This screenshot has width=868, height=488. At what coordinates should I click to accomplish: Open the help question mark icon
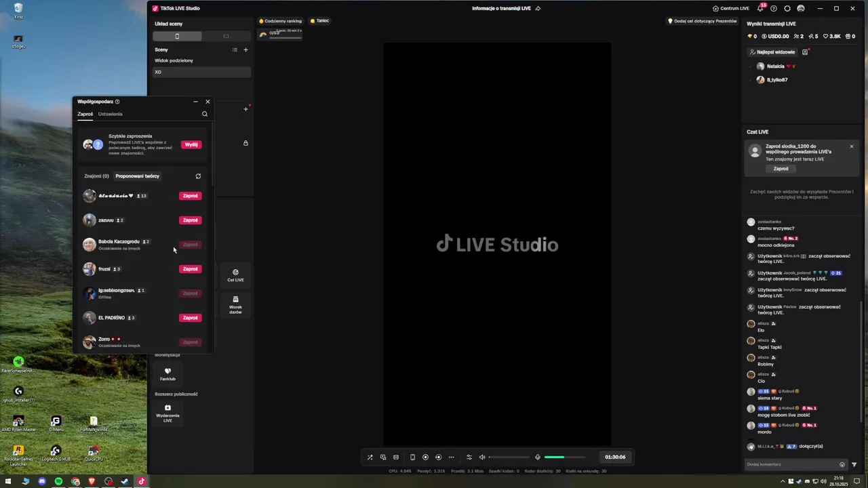click(x=774, y=9)
